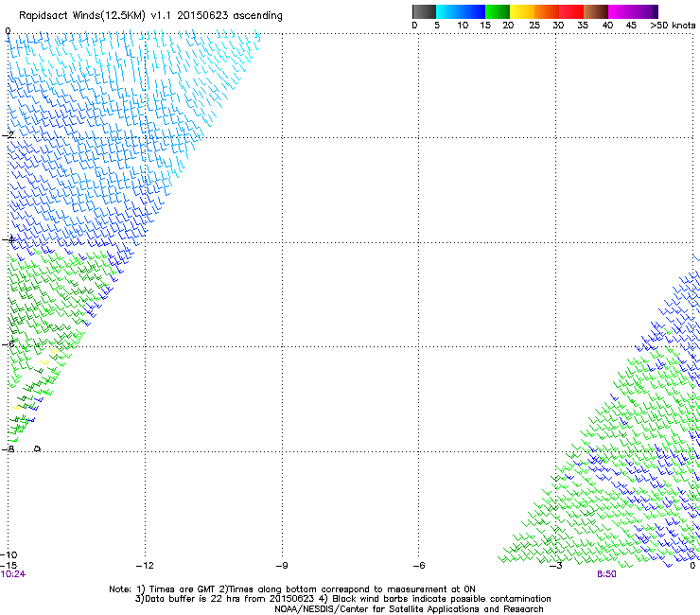
Task: Click the red 30-35 knots color band
Action: tap(571, 11)
